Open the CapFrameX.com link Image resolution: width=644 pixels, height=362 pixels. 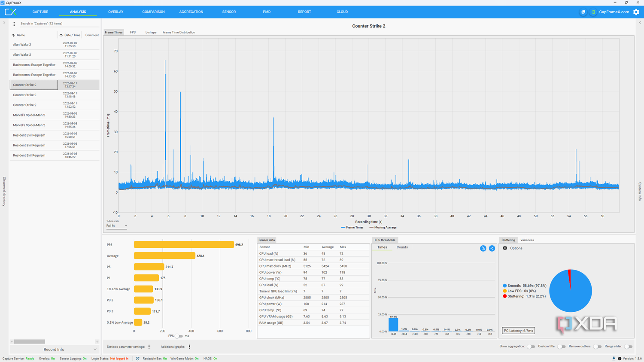coord(614,12)
